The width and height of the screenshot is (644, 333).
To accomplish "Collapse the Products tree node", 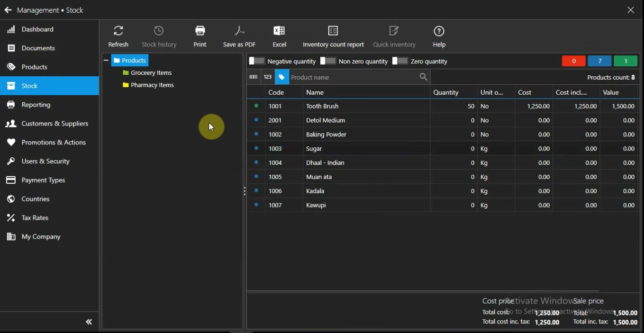I will click(106, 61).
